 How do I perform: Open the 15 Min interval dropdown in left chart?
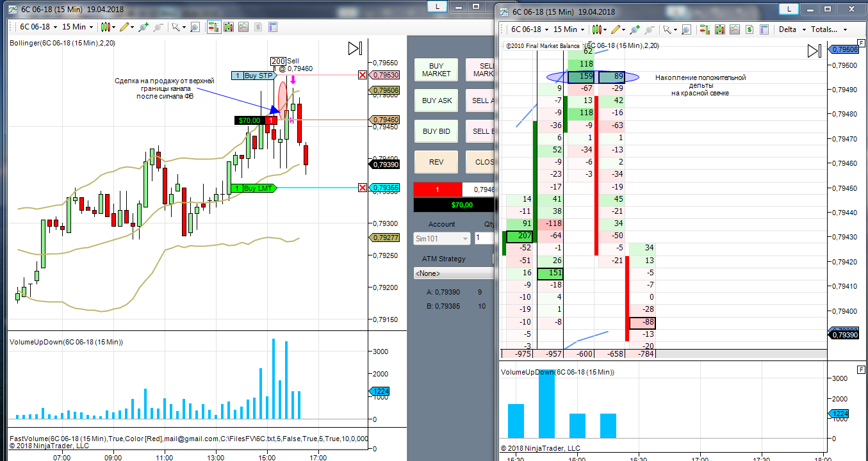click(78, 27)
